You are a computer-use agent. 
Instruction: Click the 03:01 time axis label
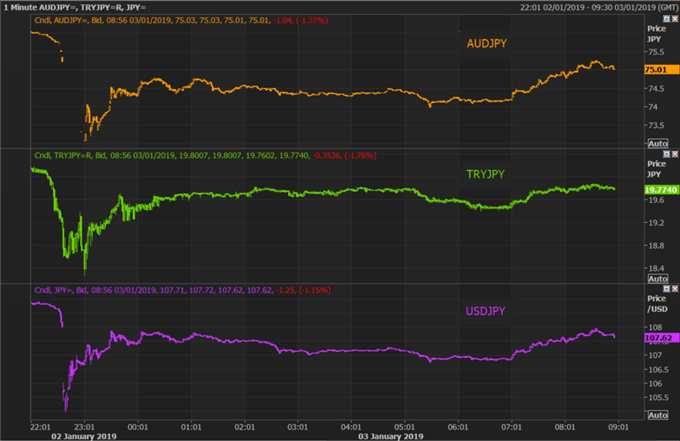[x=298, y=427]
